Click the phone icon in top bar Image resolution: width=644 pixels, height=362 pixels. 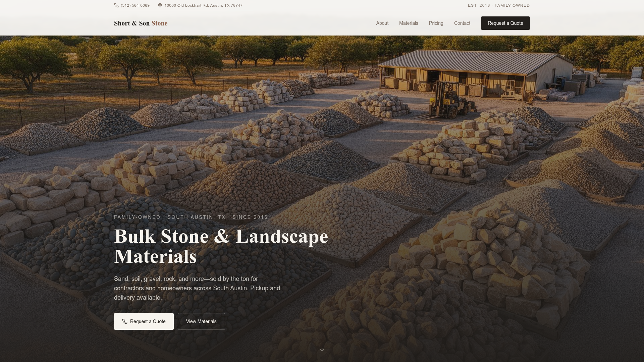tap(116, 5)
